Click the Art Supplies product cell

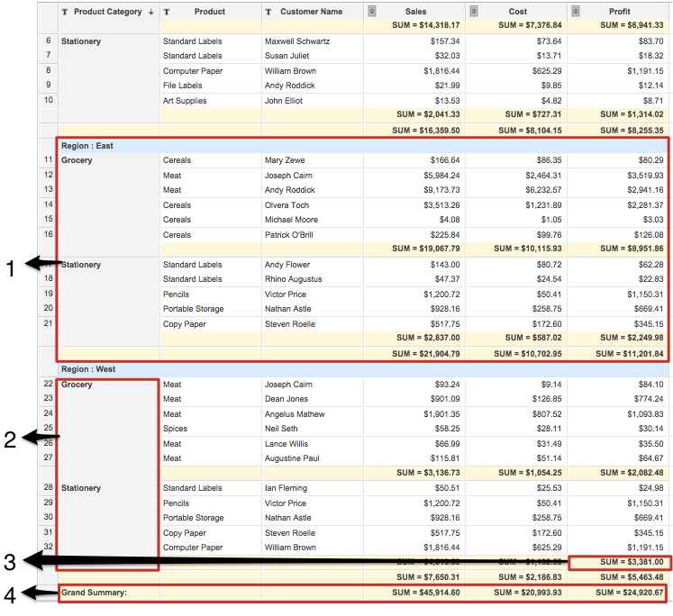coord(185,101)
